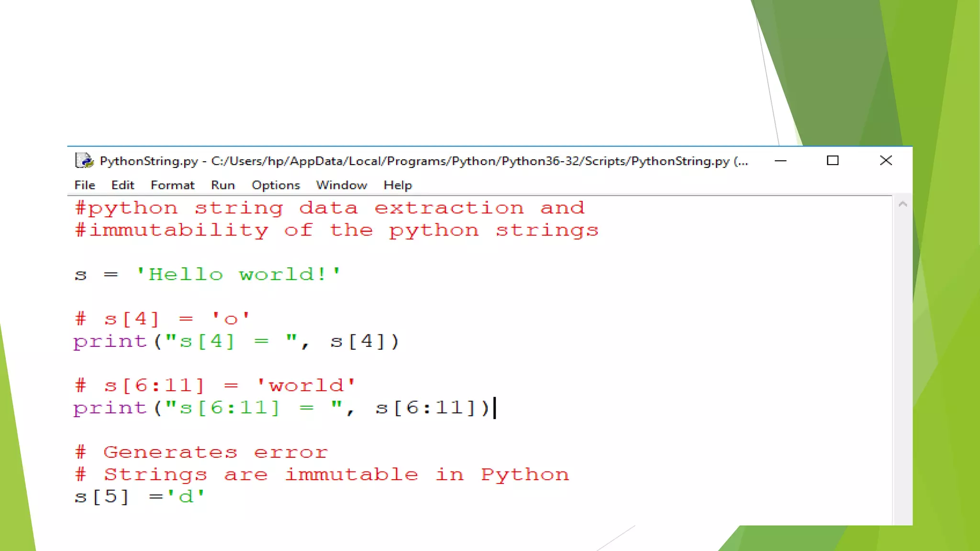Click the Python IDLE icon in title bar
The height and width of the screenshot is (551, 980).
point(84,161)
